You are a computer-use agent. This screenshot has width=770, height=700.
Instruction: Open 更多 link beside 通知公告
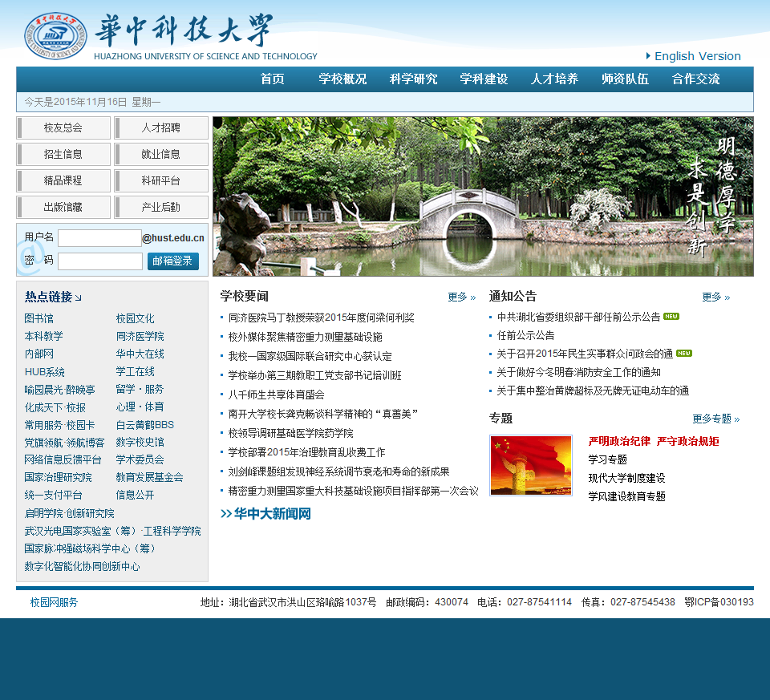(716, 297)
